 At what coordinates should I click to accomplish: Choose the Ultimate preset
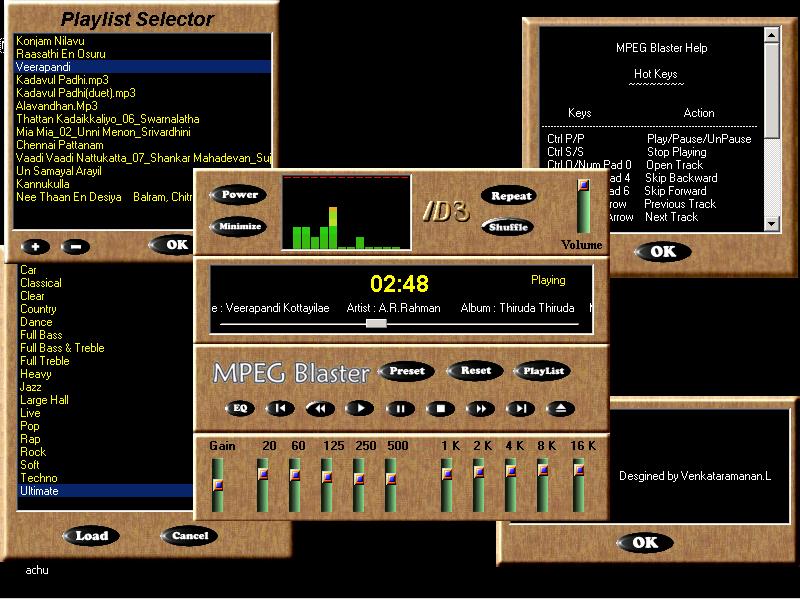tap(105, 491)
